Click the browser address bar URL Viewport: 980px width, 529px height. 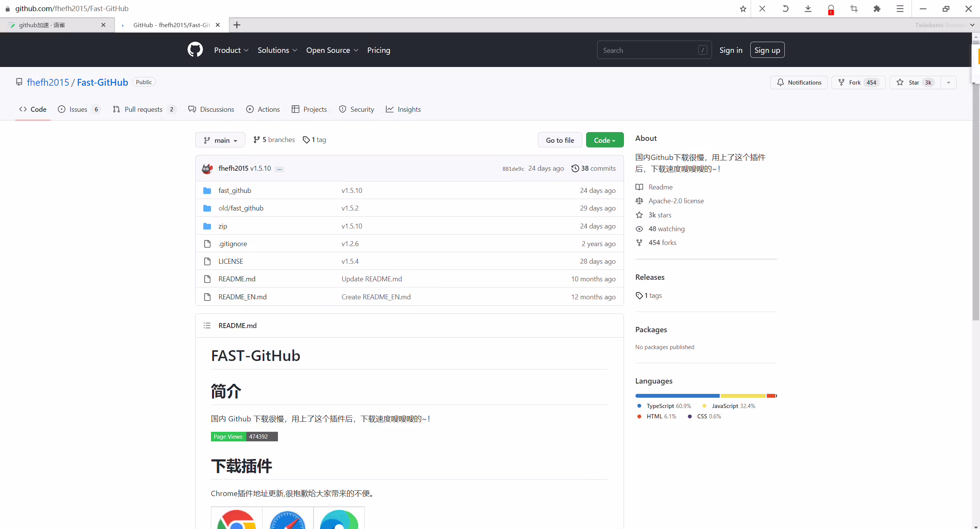72,8
